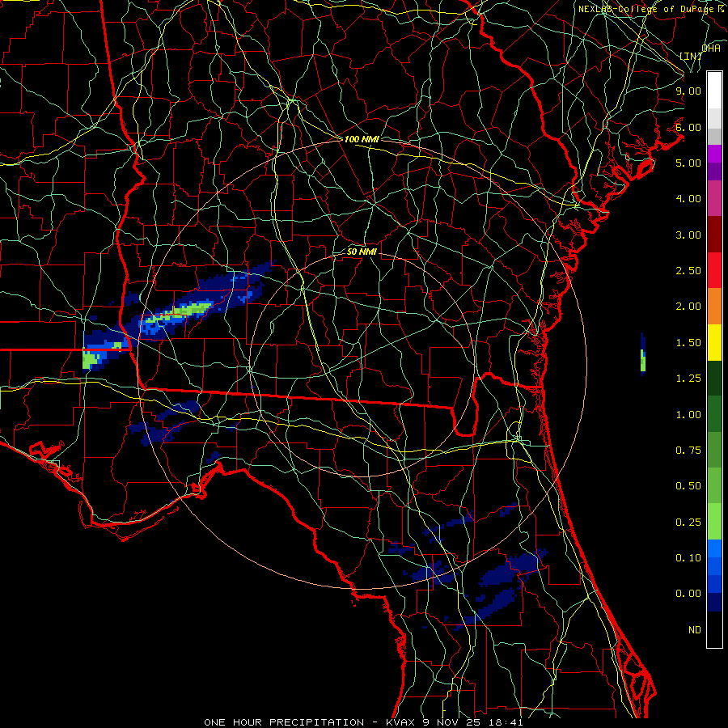This screenshot has height=728, width=728.
Task: Click the [IN] units label
Action: click(x=691, y=56)
